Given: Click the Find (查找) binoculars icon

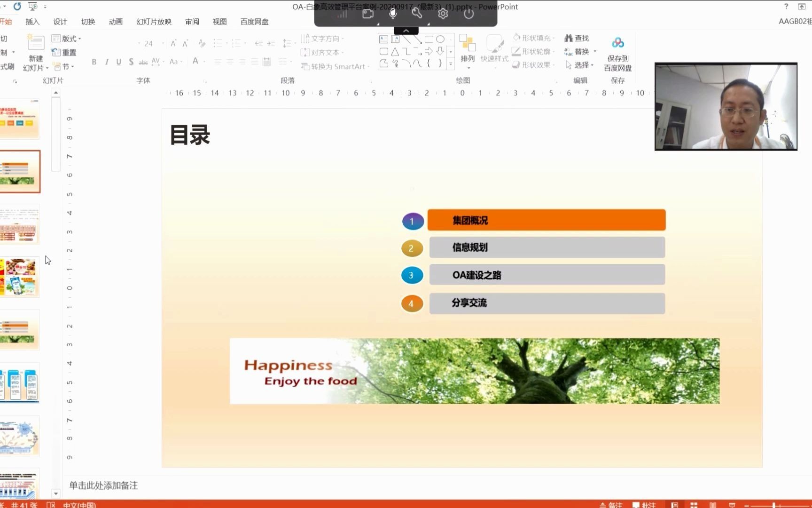Looking at the screenshot, I should tap(569, 38).
